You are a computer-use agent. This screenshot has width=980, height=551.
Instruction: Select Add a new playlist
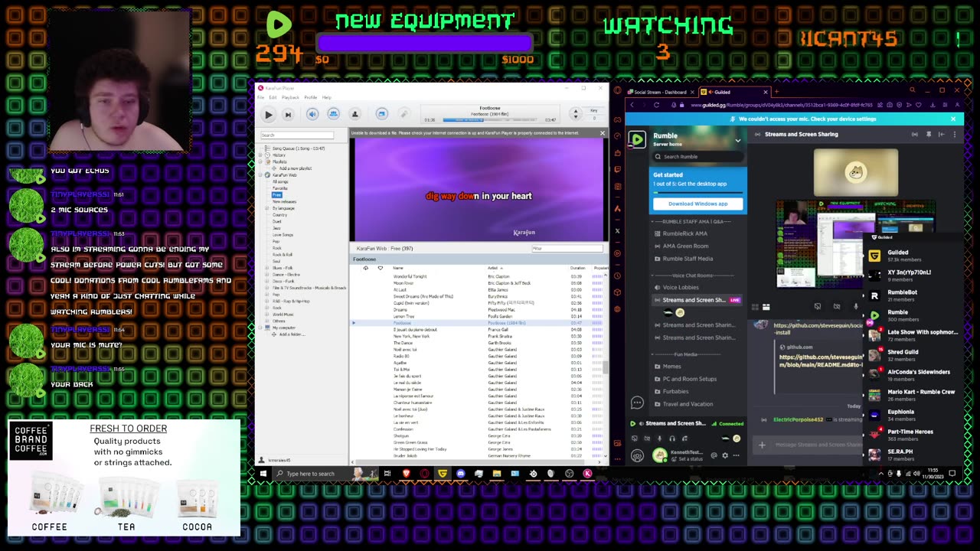[x=295, y=168]
